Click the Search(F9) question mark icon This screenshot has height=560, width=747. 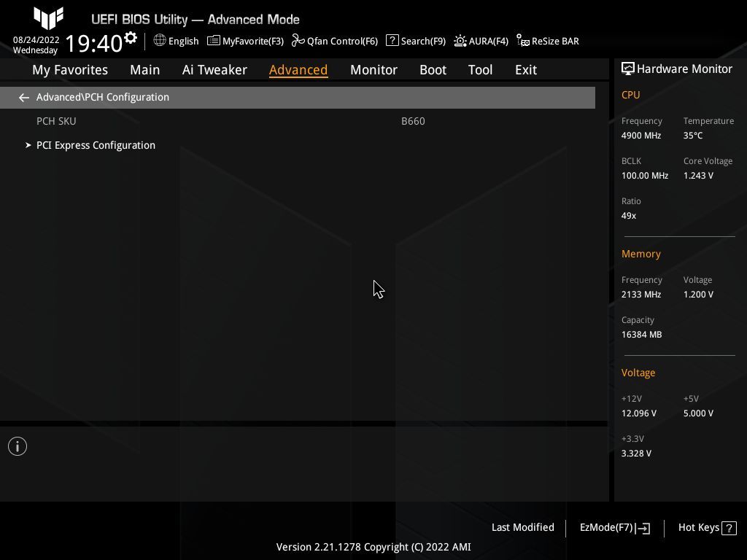[x=392, y=41]
